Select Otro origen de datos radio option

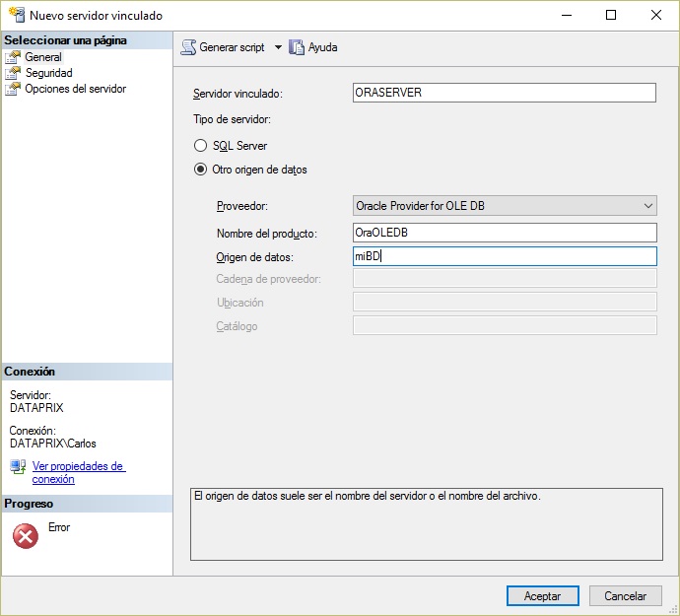[x=200, y=169]
